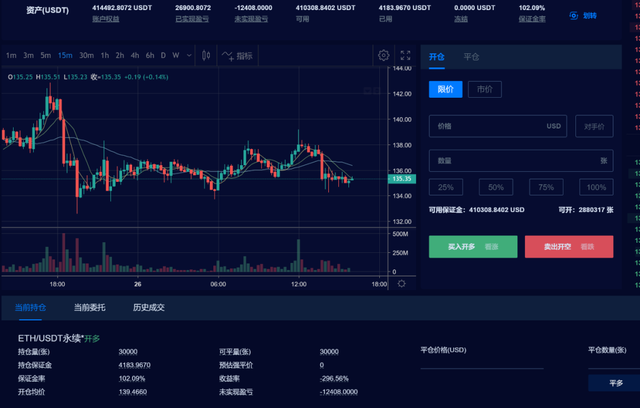
Task: Select the 3m timeframe
Action: click(x=28, y=55)
